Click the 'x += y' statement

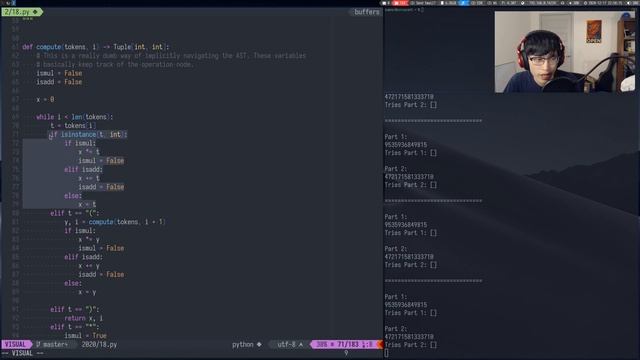[89, 266]
